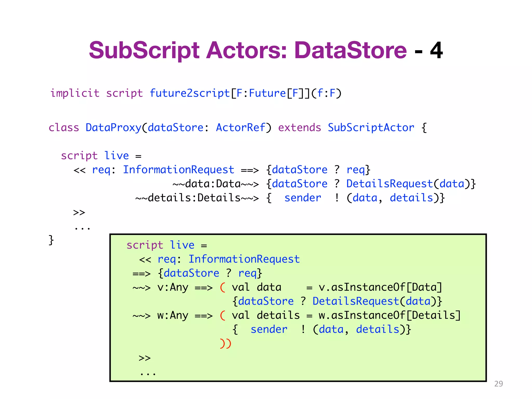Click the 'ActorRef' type name
This screenshot has width=532, height=399.
[241, 128]
